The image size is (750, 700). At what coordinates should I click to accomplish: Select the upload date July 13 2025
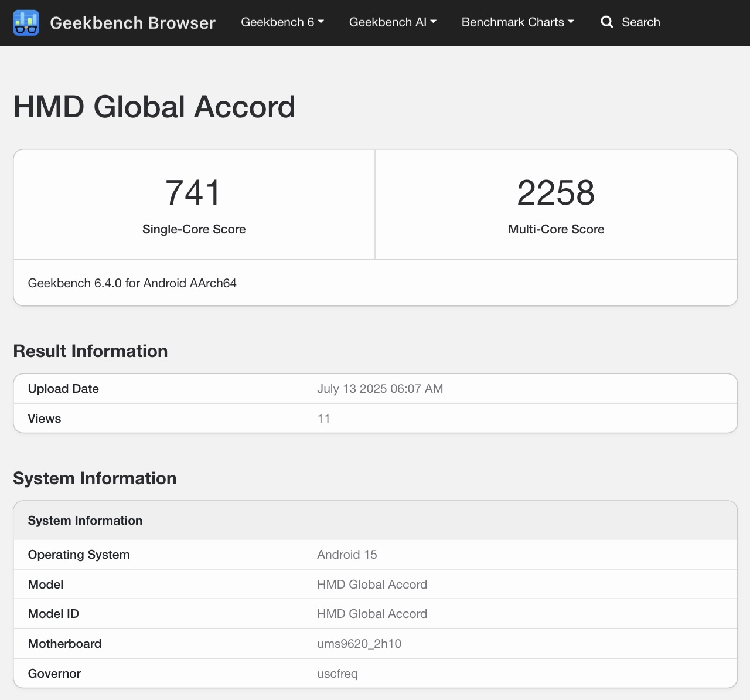coord(380,389)
